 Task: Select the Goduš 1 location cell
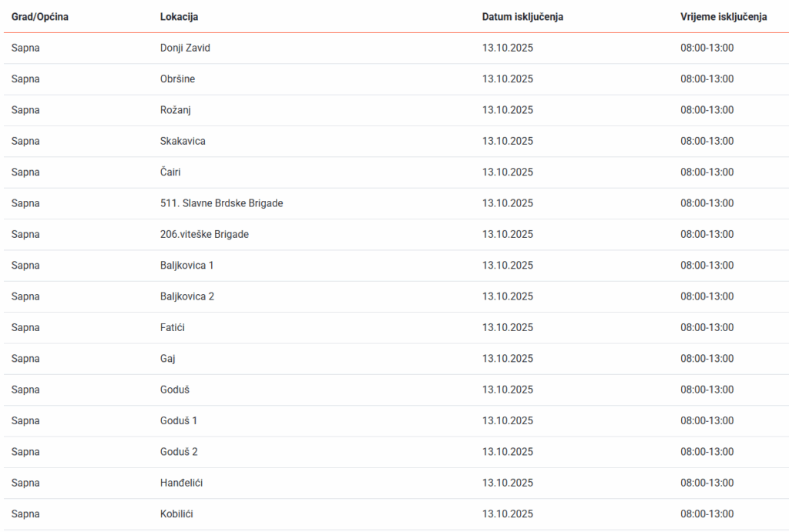pos(179,420)
